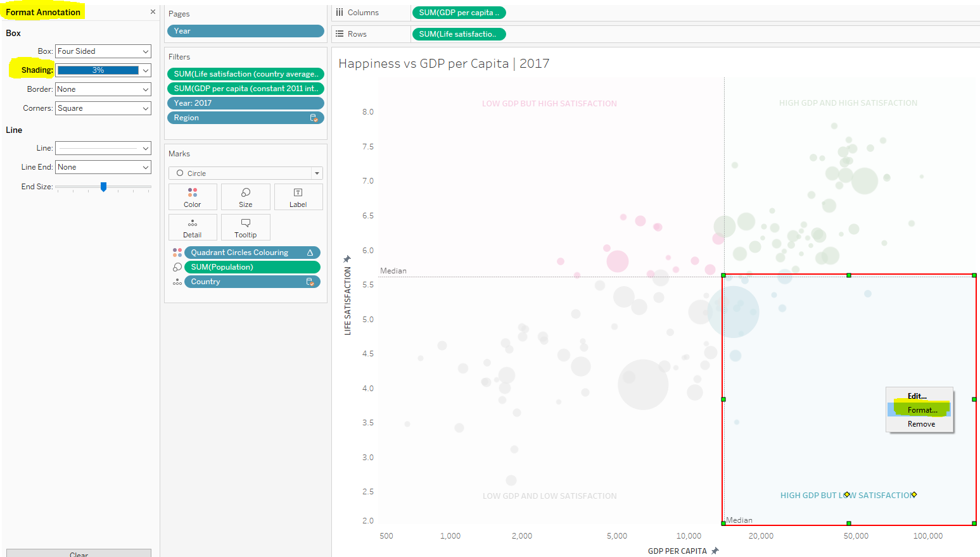The width and height of the screenshot is (980, 557).
Task: Open the Label options in Marks card
Action: [x=298, y=197]
